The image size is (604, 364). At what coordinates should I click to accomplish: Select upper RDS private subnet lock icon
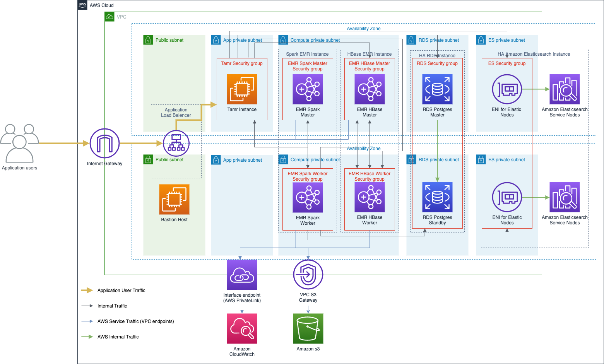coord(411,40)
